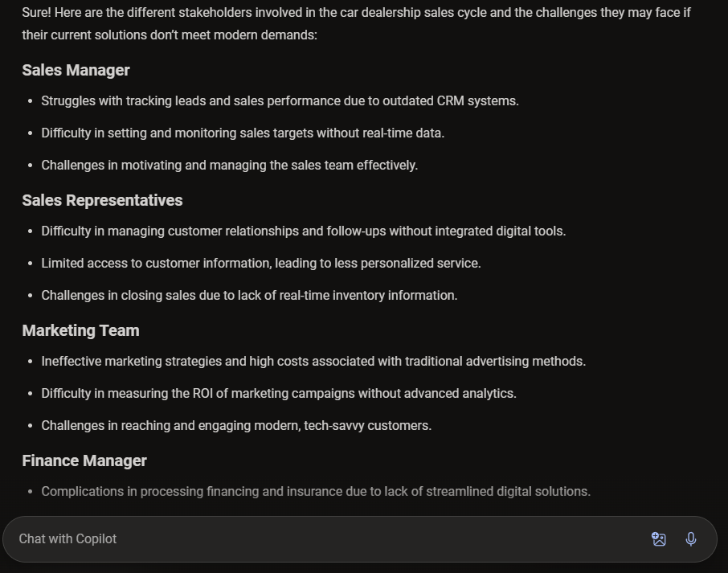Click the bullet about outdated CRM systems

pyautogui.click(x=280, y=100)
